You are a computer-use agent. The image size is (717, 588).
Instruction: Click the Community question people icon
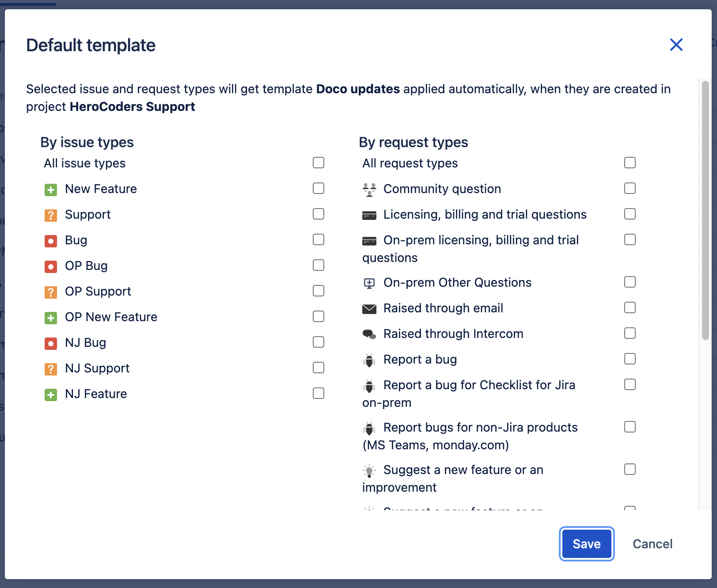tap(370, 190)
